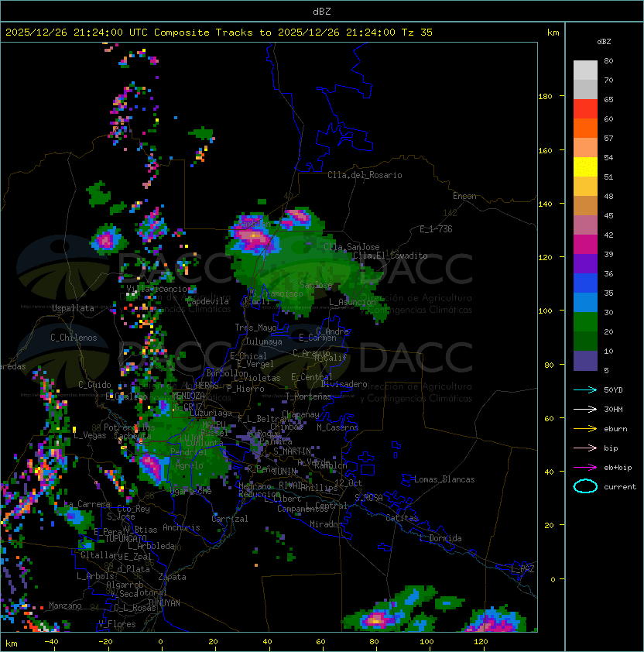Click the 'Encon' map label
The width and height of the screenshot is (644, 652).
464,196
